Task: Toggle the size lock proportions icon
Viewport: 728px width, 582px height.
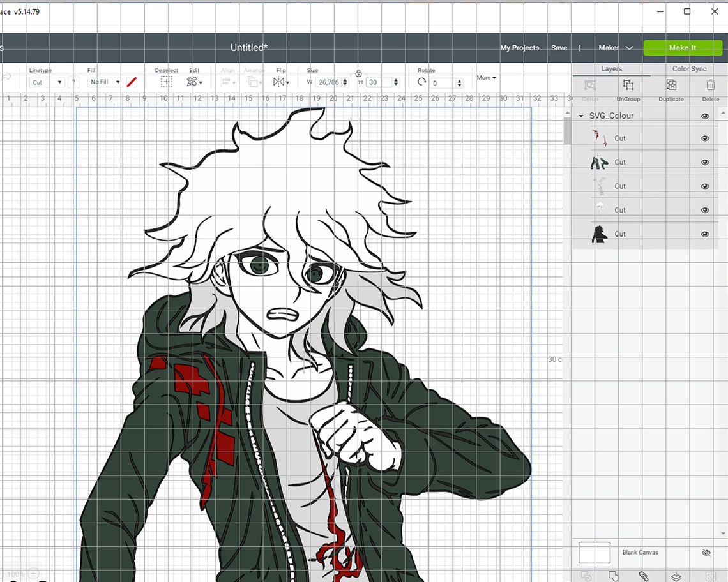Action: (x=358, y=73)
